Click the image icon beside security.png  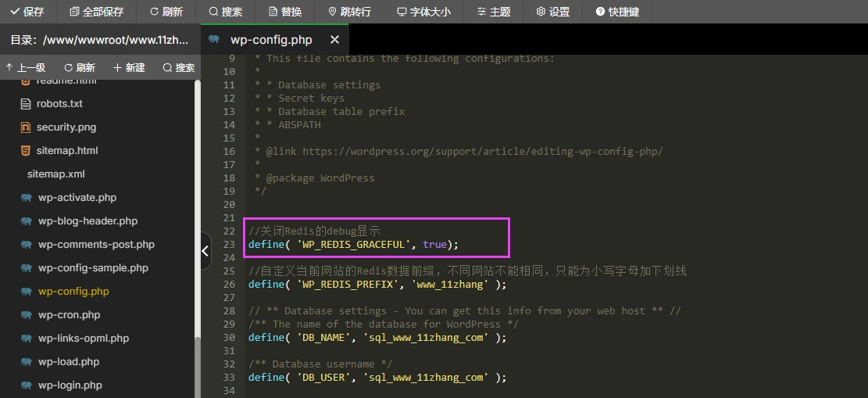click(26, 127)
